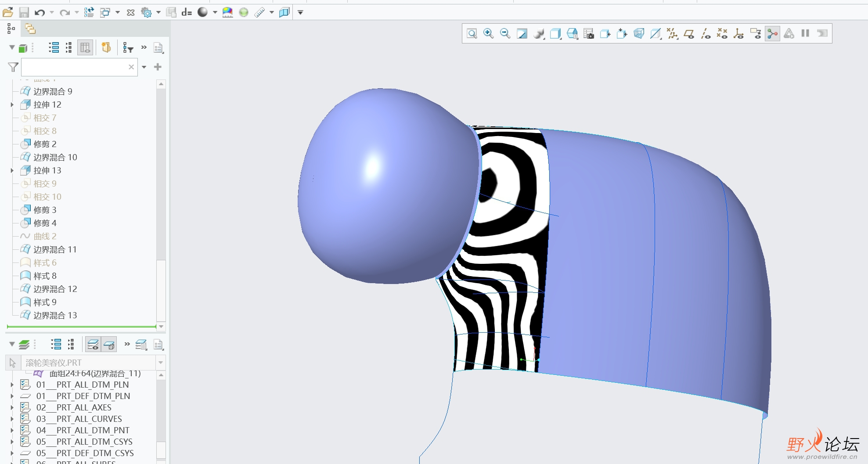Click the Layers tree tab icon
868x464 pixels.
point(30,29)
